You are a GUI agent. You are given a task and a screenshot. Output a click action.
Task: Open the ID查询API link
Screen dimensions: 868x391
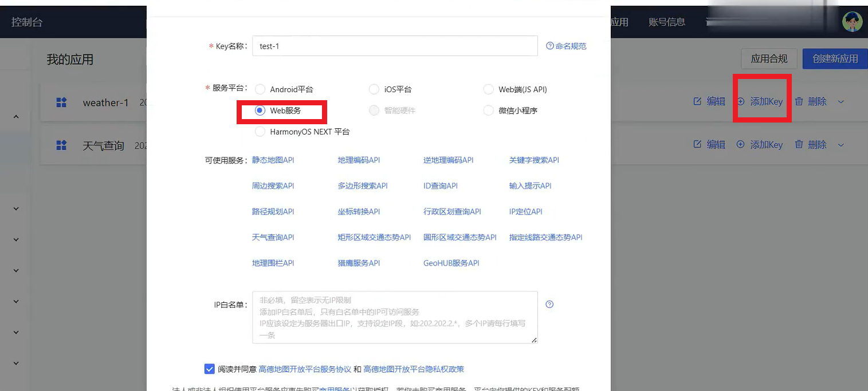pos(441,185)
